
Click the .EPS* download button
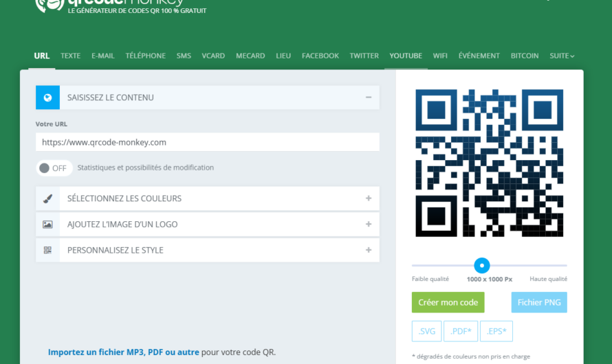click(x=496, y=331)
